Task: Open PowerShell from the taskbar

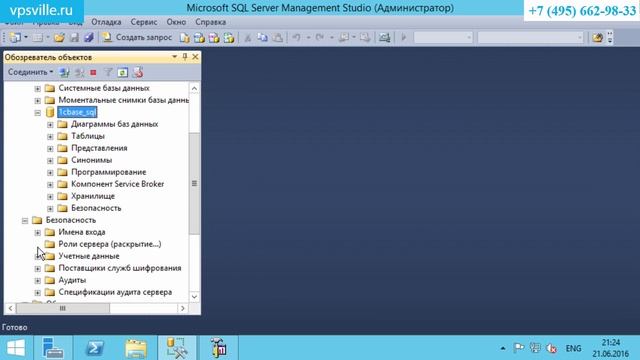Action: pos(94,348)
